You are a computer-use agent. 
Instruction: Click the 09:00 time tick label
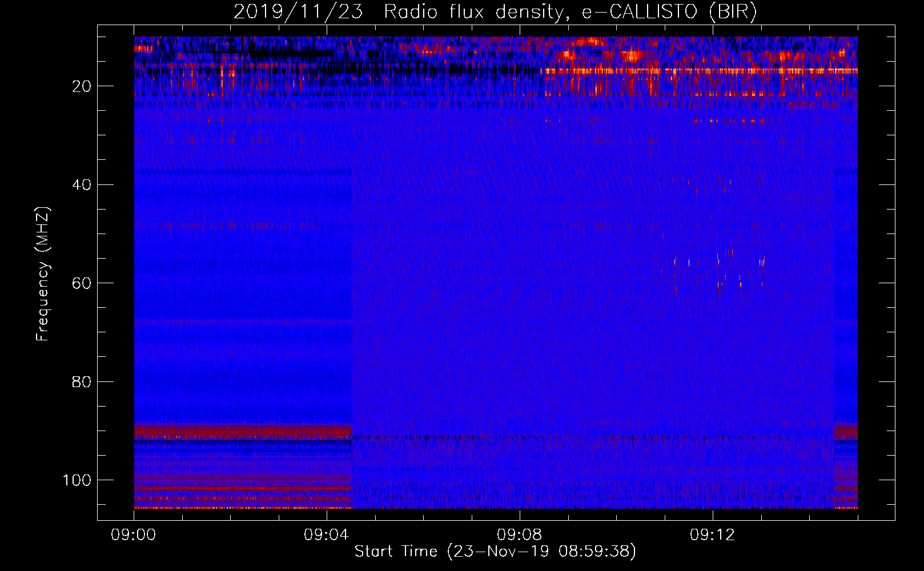tap(134, 535)
